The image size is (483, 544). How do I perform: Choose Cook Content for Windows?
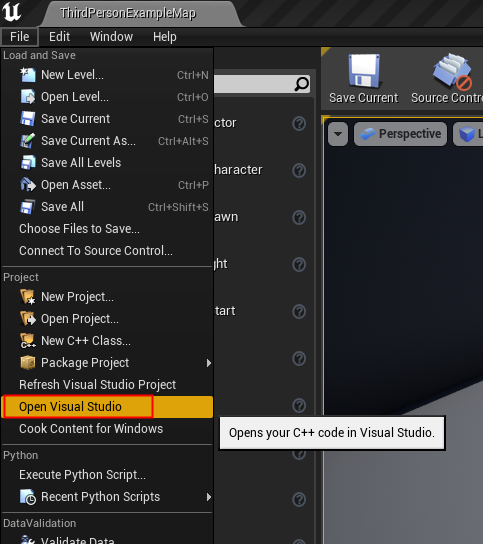(107, 429)
